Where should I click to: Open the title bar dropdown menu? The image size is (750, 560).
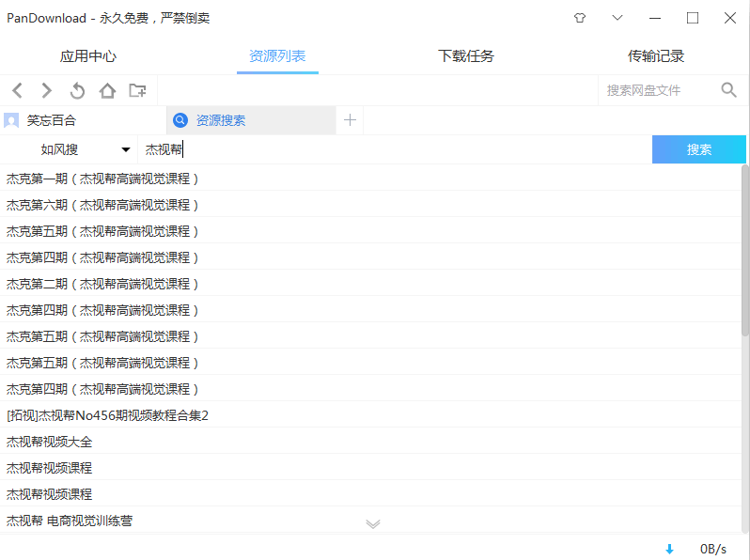(x=617, y=18)
